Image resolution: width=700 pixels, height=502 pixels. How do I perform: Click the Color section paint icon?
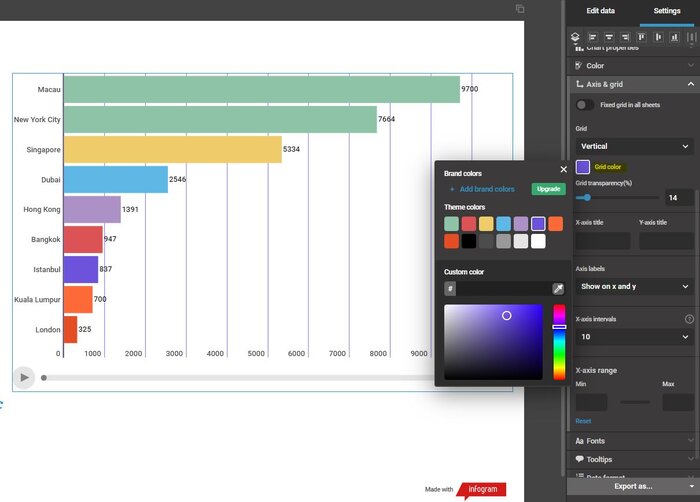pos(579,66)
